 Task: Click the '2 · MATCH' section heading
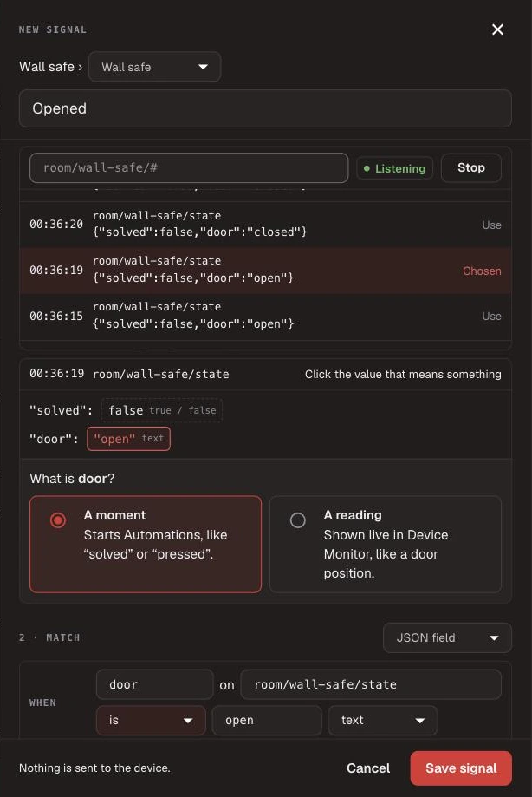click(49, 637)
